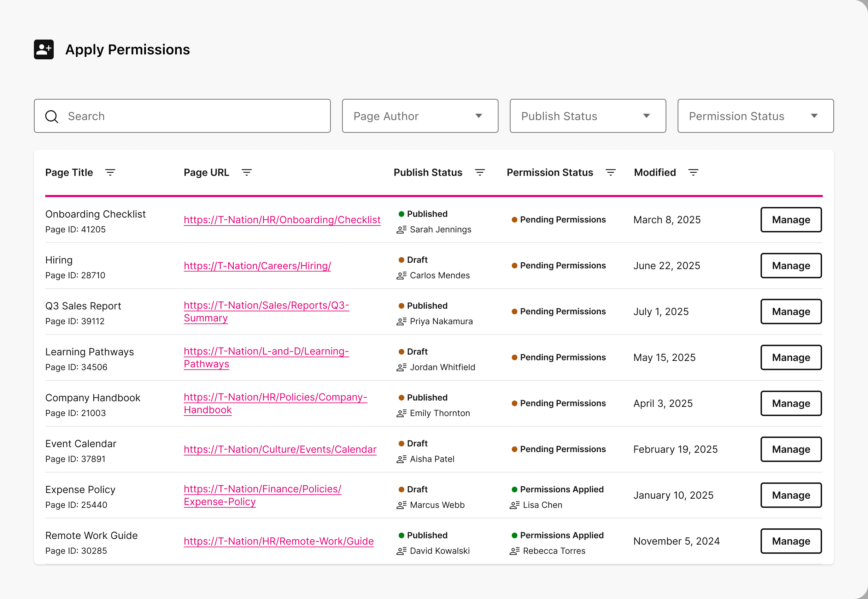Click the green Permissions Applied dot for Expense Policy

click(514, 490)
